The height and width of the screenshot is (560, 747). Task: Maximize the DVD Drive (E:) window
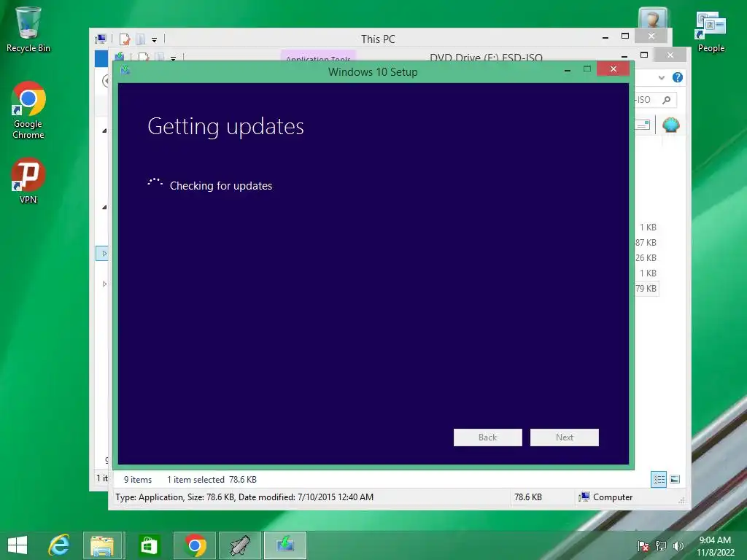(644, 55)
